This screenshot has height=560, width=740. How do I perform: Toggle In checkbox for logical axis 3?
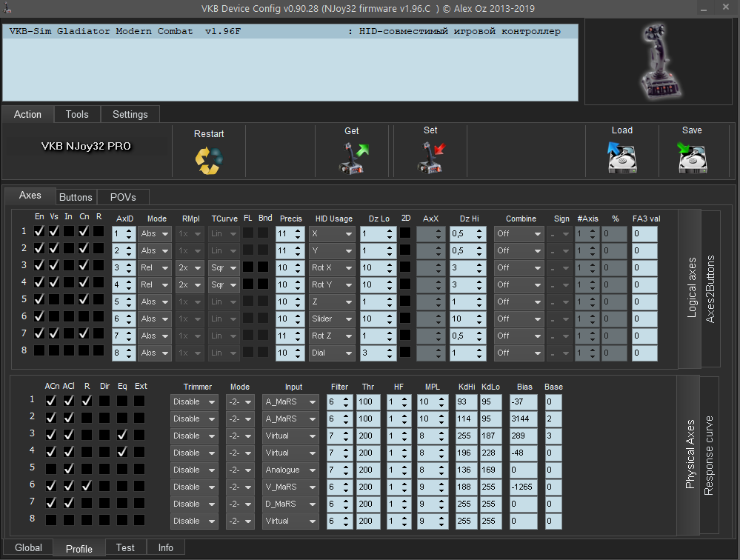coord(69,265)
